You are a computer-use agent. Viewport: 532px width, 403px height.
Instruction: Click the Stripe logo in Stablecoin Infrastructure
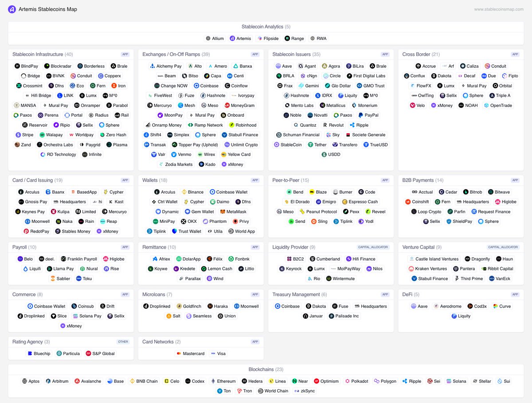click(x=18, y=135)
